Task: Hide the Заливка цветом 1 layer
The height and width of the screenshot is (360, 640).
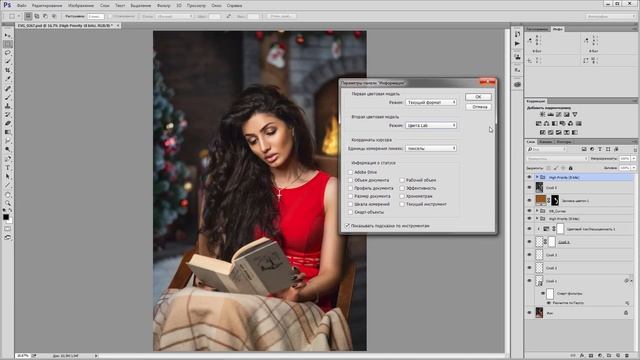Action: click(x=529, y=200)
